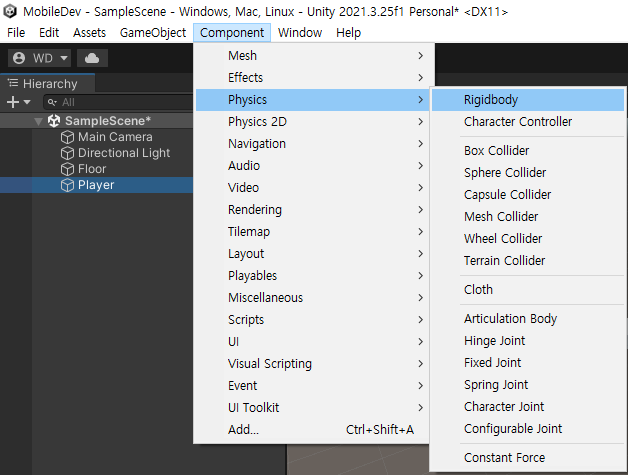
Task: Add a Rigidbody component
Action: pyautogui.click(x=528, y=100)
